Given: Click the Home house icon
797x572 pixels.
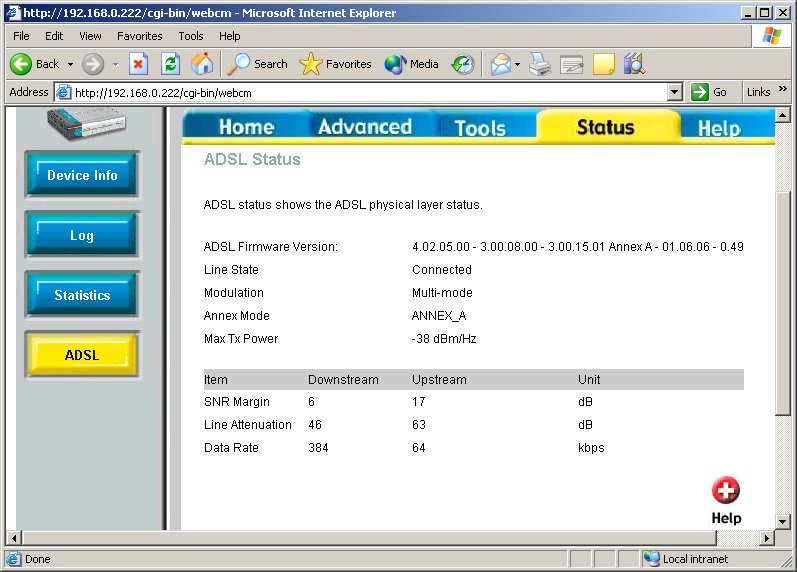Looking at the screenshot, I should 202,64.
